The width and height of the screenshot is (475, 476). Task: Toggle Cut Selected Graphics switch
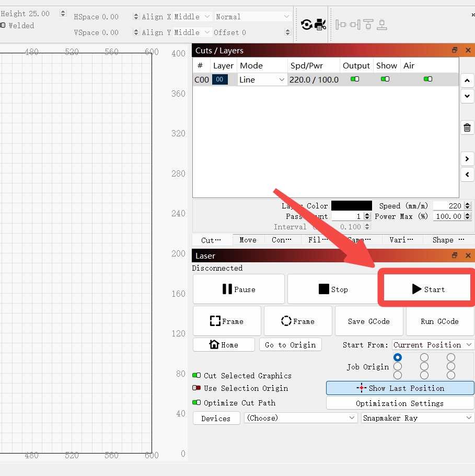pyautogui.click(x=196, y=375)
